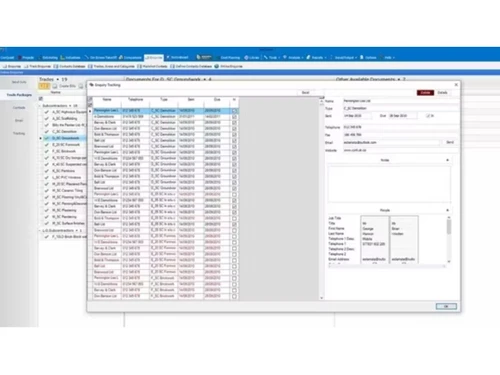Viewport: 500px width, 375px height.
Task: Sort by the Due column header
Action: 217,100
